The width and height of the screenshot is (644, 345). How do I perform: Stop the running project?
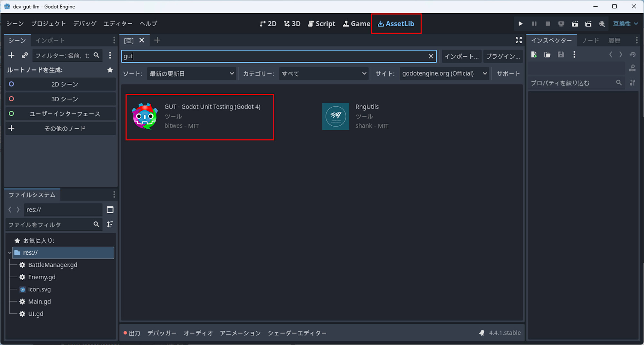click(548, 24)
